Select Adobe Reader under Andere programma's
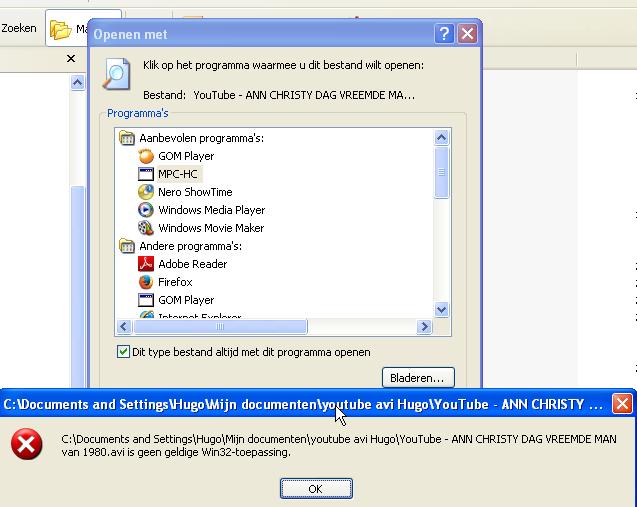This screenshot has width=637, height=507. click(193, 264)
